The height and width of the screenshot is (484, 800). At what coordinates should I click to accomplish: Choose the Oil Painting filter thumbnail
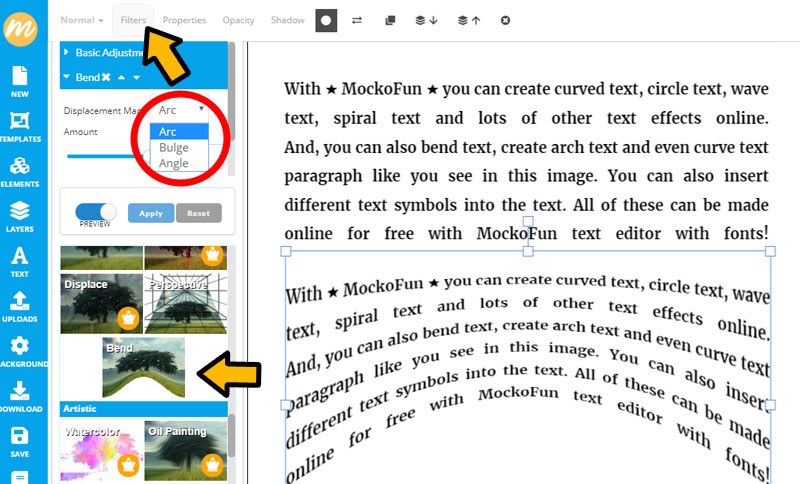coord(186,451)
